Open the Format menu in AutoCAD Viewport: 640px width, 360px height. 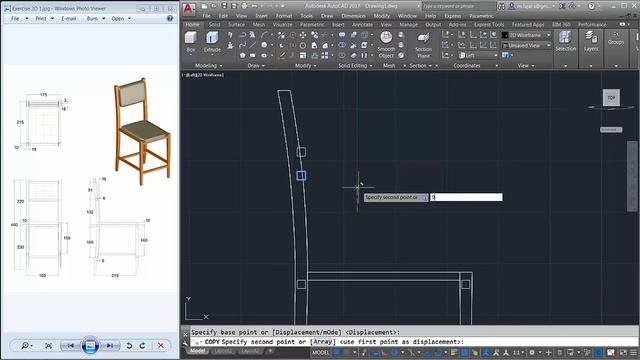click(284, 16)
